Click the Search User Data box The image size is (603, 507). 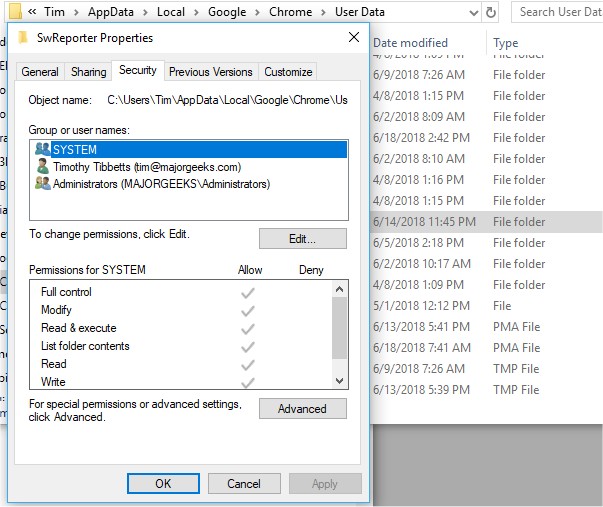(x=557, y=12)
